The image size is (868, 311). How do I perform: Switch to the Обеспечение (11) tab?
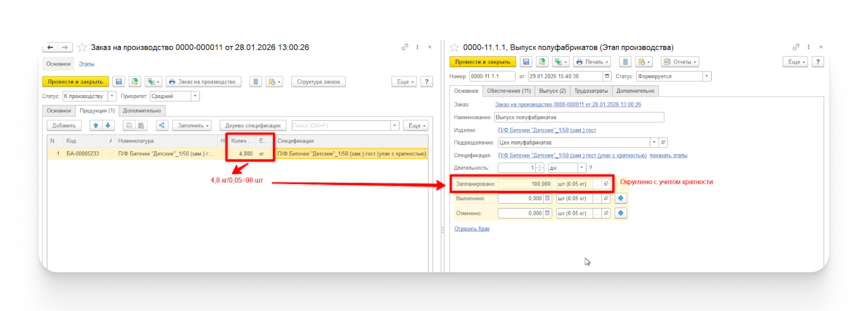(508, 91)
